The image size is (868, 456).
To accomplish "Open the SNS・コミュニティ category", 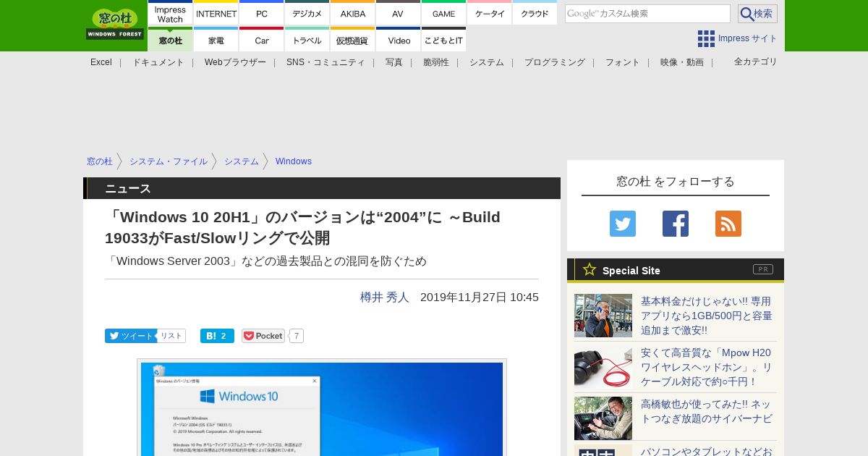I will tap(325, 62).
